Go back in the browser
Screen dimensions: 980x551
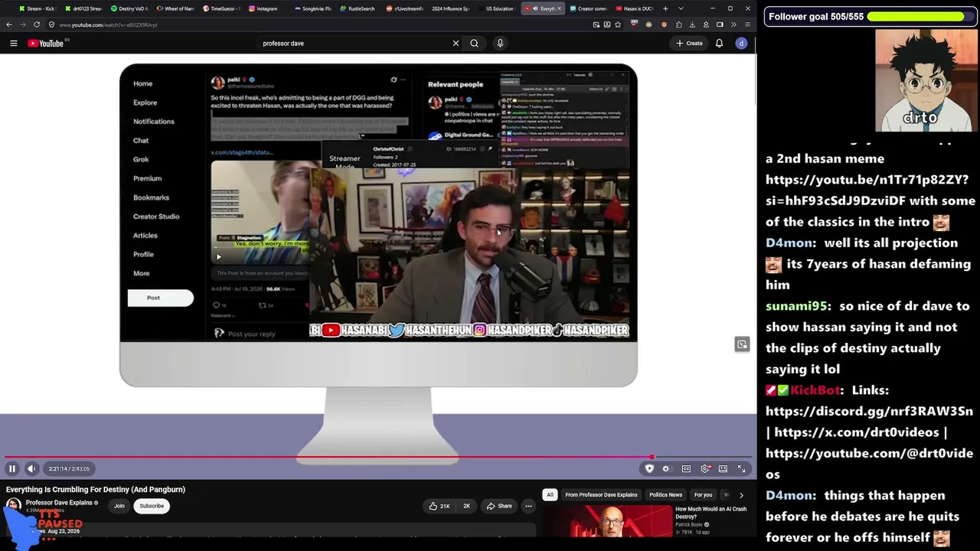pos(9,24)
